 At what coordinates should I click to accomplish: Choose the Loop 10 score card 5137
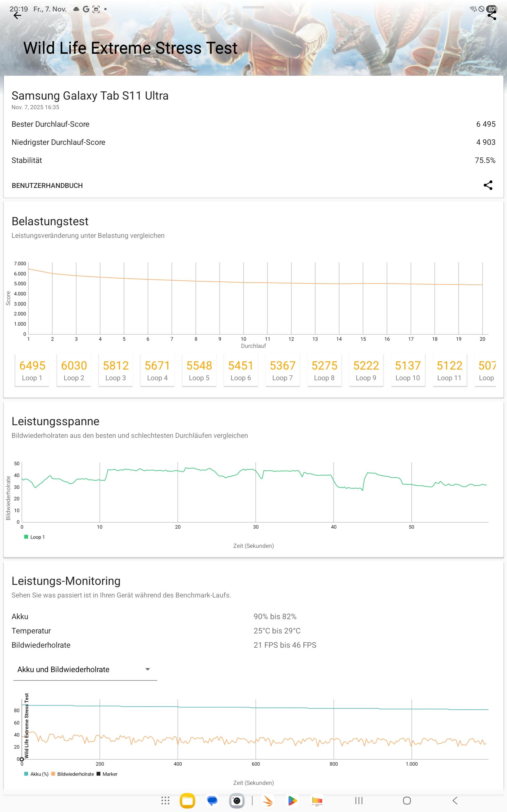[x=407, y=370]
